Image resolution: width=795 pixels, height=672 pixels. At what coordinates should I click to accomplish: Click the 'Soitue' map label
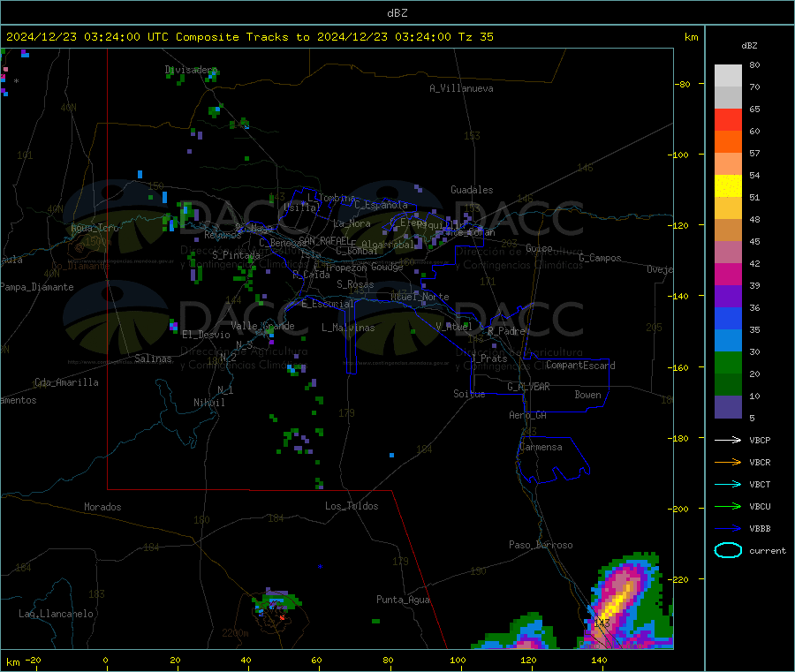[469, 394]
